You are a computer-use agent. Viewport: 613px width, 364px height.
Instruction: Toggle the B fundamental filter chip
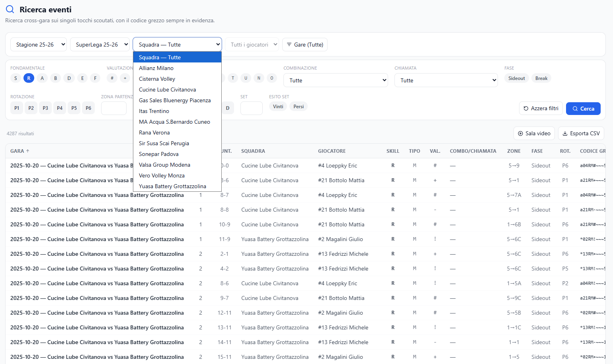(56, 78)
